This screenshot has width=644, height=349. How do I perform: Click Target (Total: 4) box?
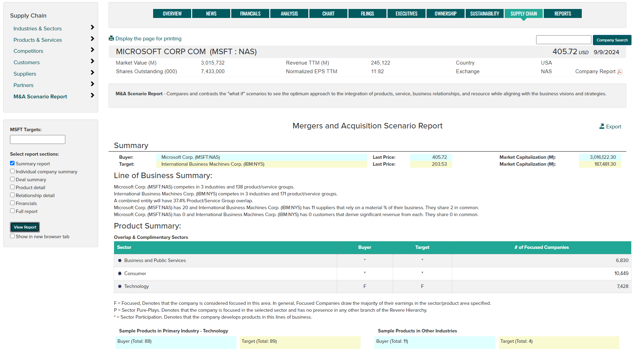pos(559,342)
